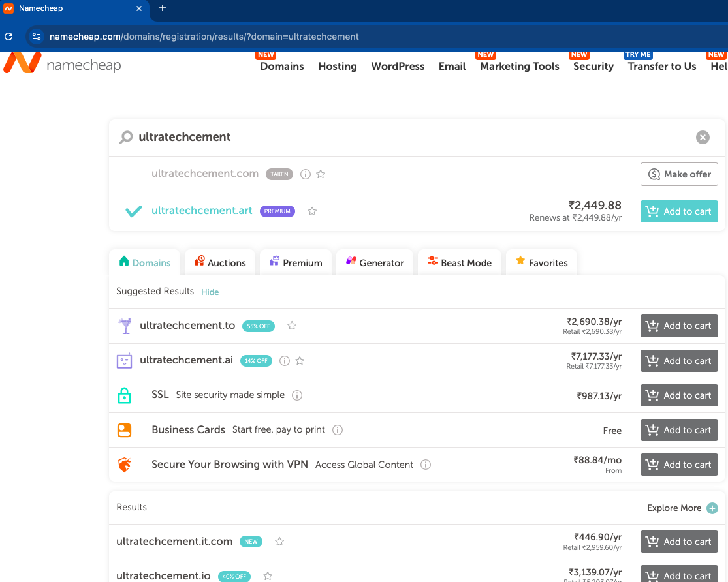This screenshot has width=728, height=582.
Task: Favorite ultratechcement.com with star
Action: 321,174
